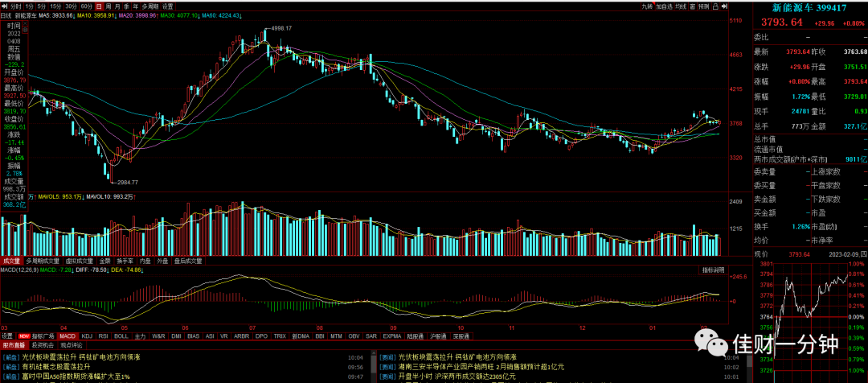The image size is (868, 383).
Task: Open indicator 设置 at bottom-left
Action: click(x=7, y=336)
